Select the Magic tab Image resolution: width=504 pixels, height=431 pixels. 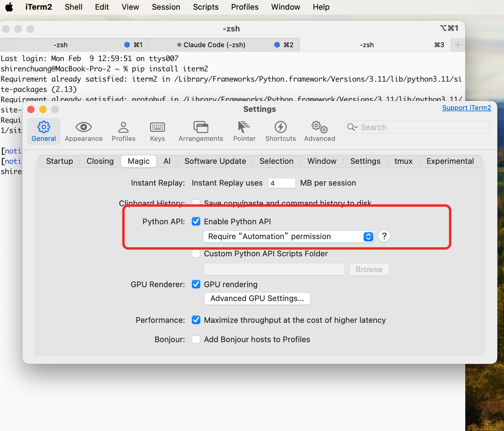pyautogui.click(x=139, y=161)
